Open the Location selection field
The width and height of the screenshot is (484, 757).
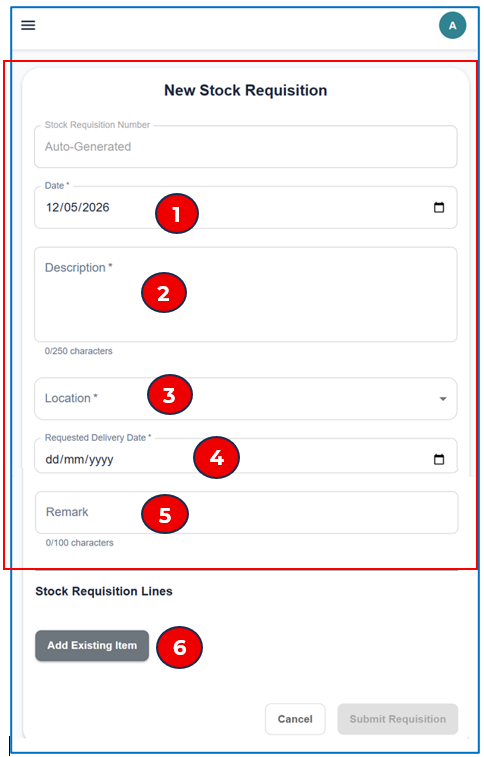(x=246, y=399)
